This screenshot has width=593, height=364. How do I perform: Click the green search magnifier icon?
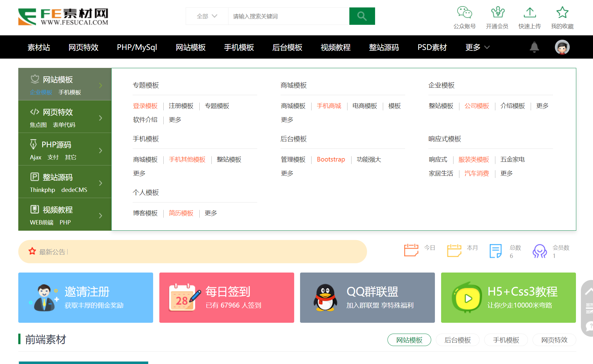pyautogui.click(x=362, y=16)
